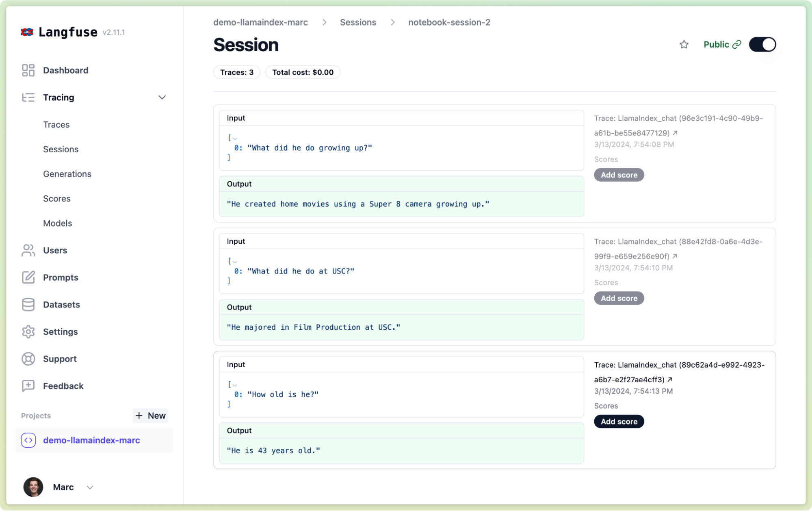812x511 pixels.
Task: Click the Users people icon
Action: (28, 250)
